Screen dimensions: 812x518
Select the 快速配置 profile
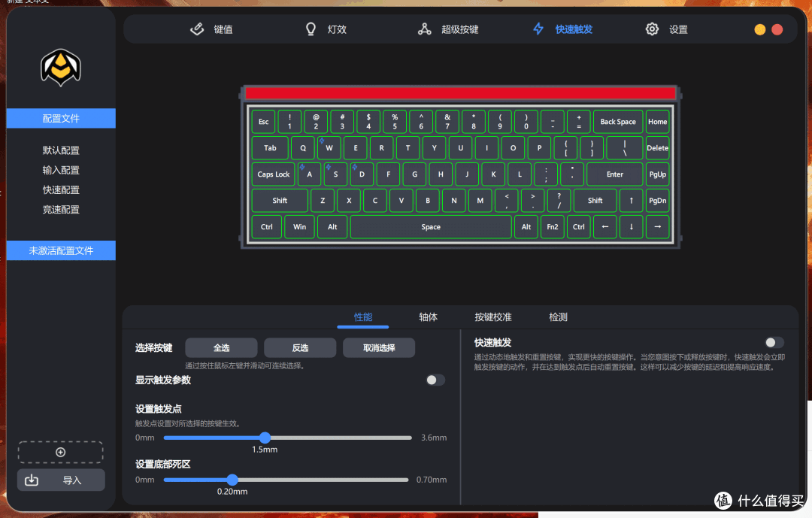tap(61, 189)
